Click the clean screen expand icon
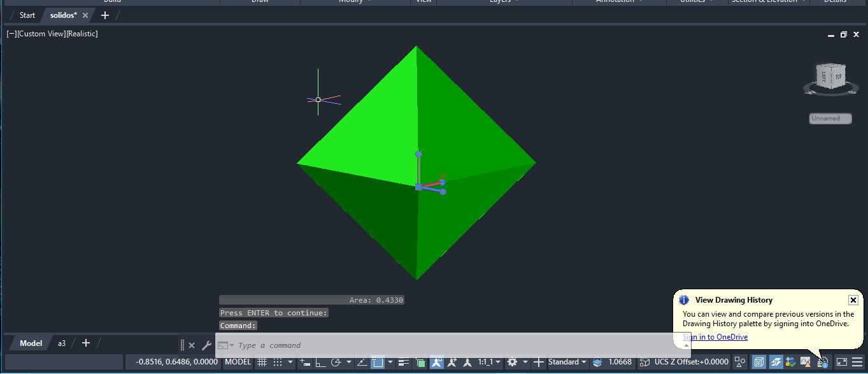 pos(842,363)
